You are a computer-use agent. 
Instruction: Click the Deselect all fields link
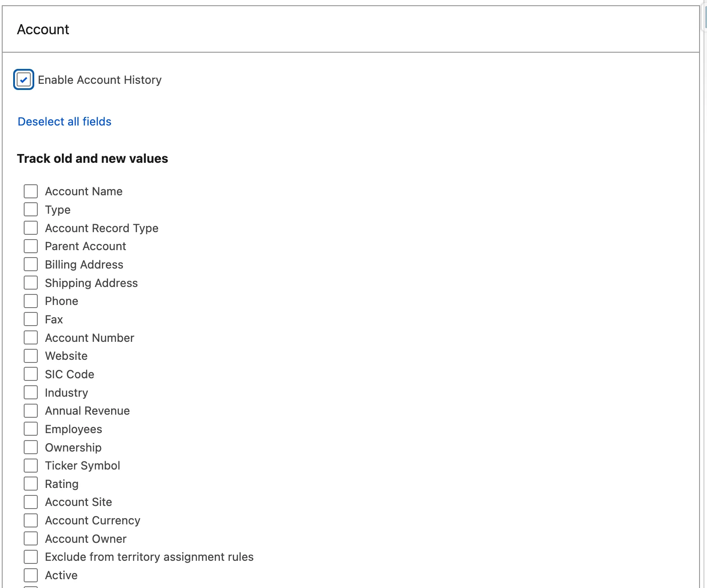pyautogui.click(x=65, y=122)
